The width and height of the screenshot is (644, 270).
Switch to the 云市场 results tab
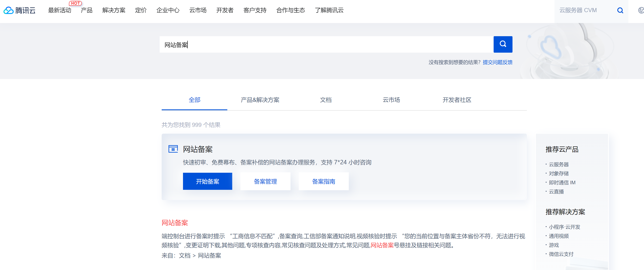391,100
